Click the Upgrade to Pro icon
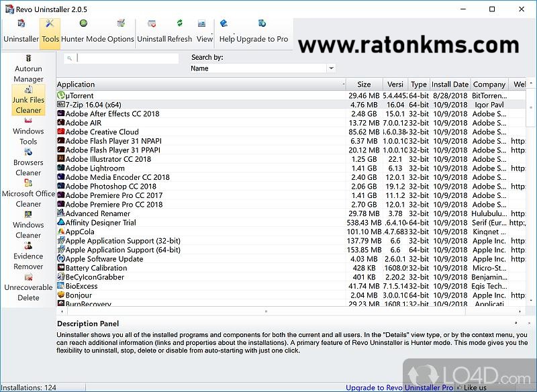The image size is (537, 392). coord(262,23)
